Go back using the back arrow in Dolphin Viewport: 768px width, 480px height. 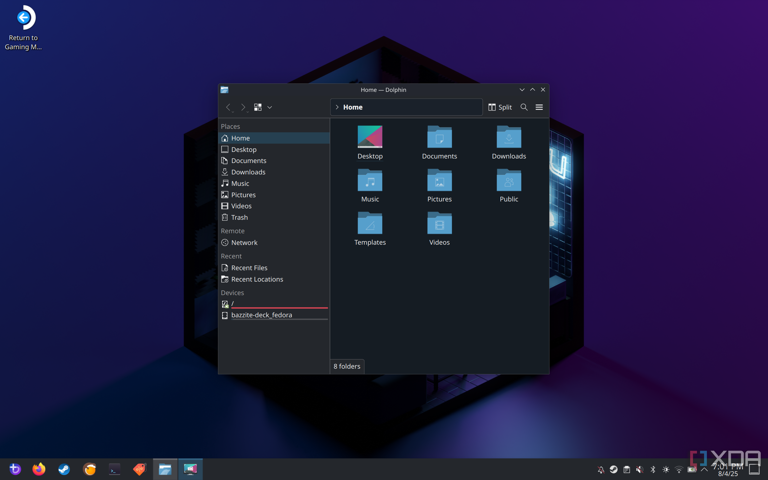(x=228, y=107)
